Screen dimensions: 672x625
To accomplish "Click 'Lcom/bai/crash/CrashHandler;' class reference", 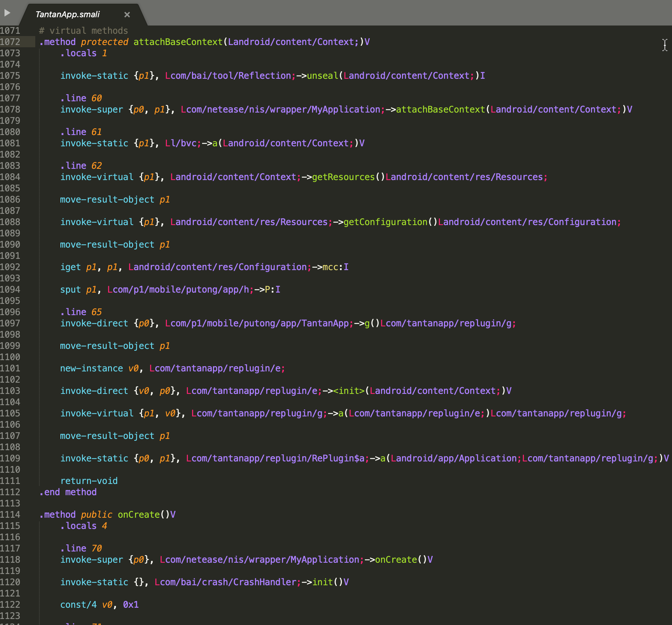I will [x=228, y=582].
